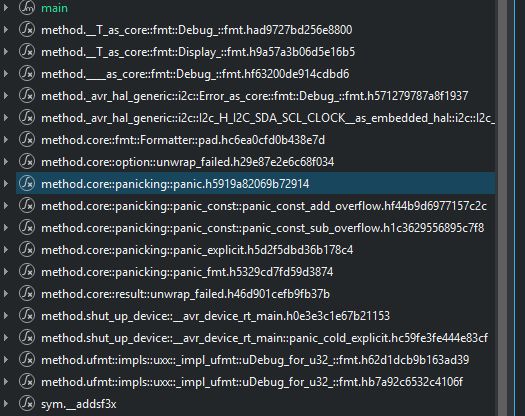Click function icon for panic_const_add_overflow row

point(27,206)
